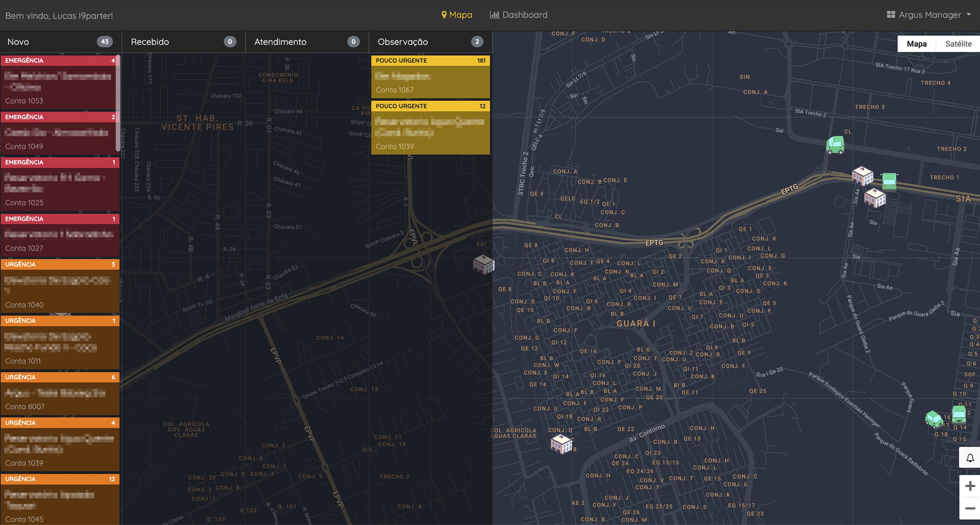980x525 pixels.
Task: Switch map to Satélite view
Action: tap(958, 44)
